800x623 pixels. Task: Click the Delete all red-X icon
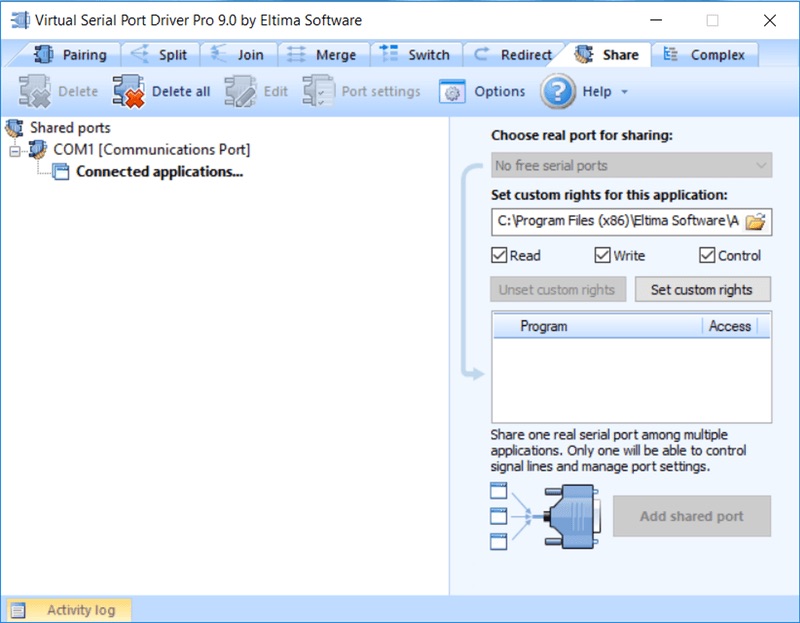coord(129,91)
